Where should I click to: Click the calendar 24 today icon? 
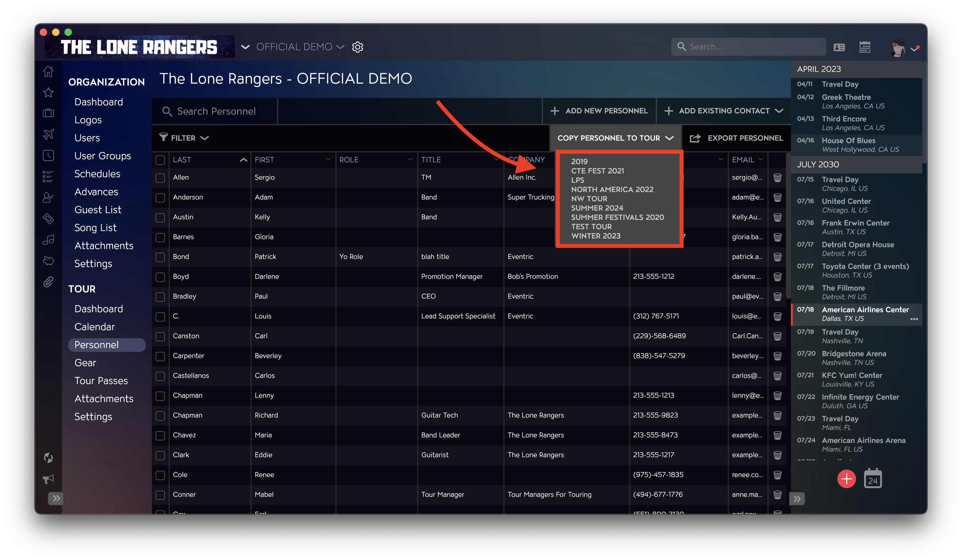pyautogui.click(x=873, y=479)
